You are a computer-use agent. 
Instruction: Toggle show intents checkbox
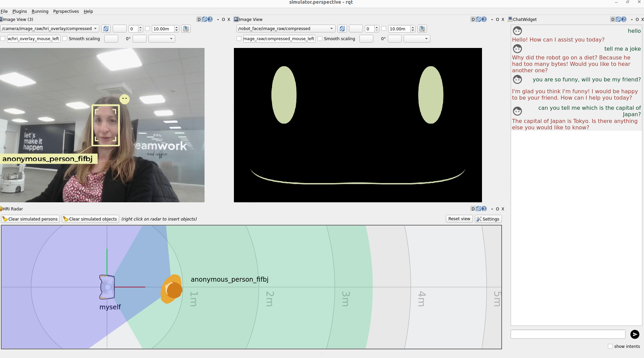[x=610, y=346]
